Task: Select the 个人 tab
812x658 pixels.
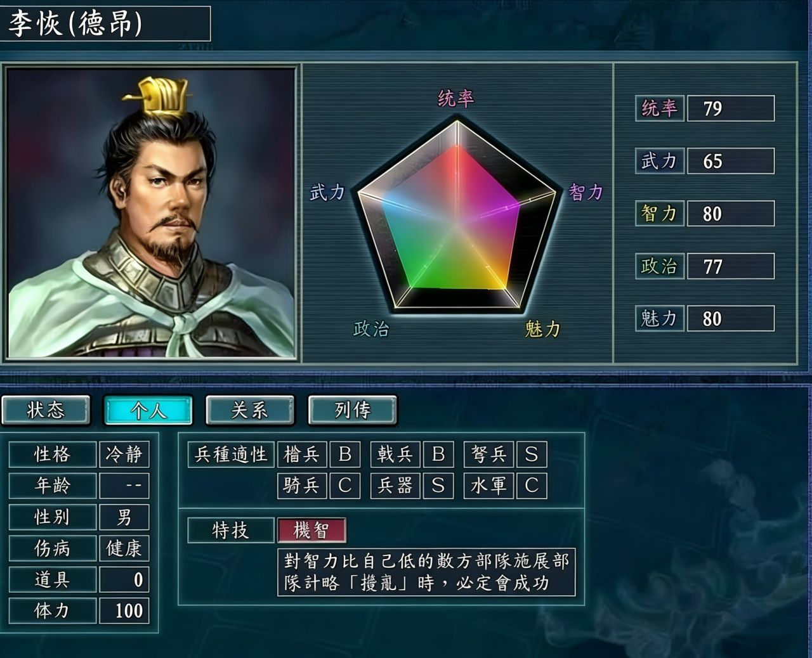Action: point(148,410)
